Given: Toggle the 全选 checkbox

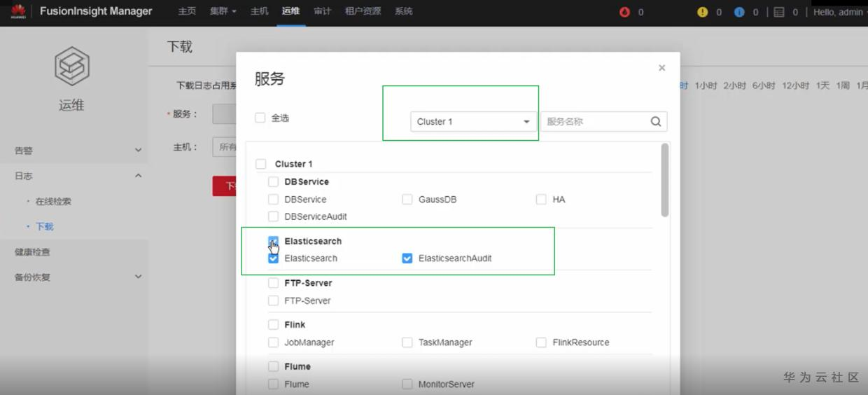Looking at the screenshot, I should tap(260, 118).
